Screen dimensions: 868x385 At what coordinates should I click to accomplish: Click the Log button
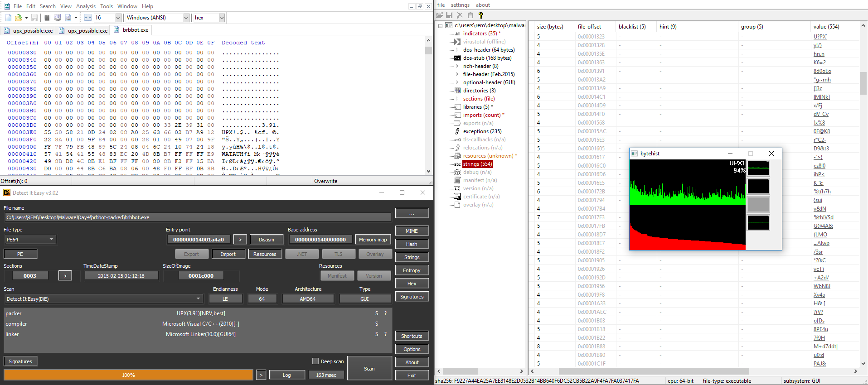(286, 375)
